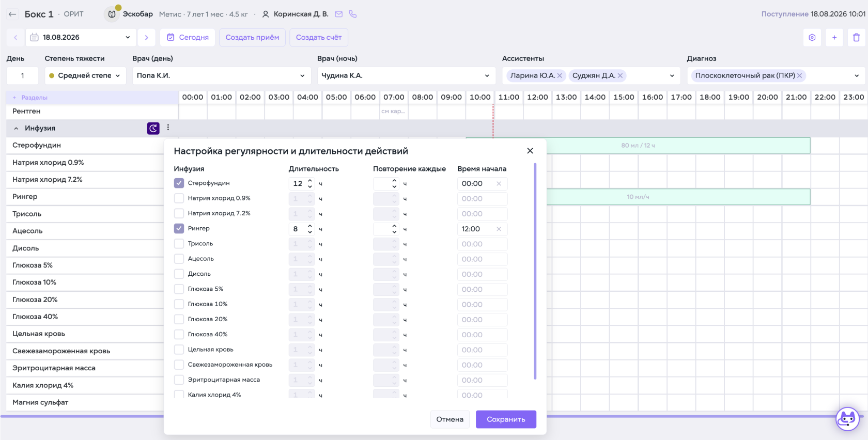Go back using the left arrow icon
This screenshot has width=868, height=440.
(x=12, y=14)
